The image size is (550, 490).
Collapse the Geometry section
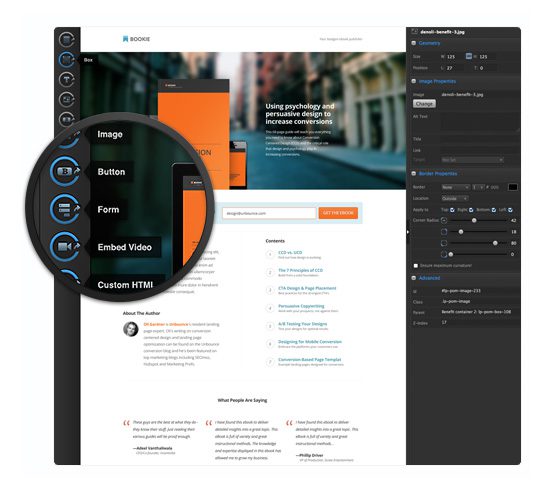point(414,43)
